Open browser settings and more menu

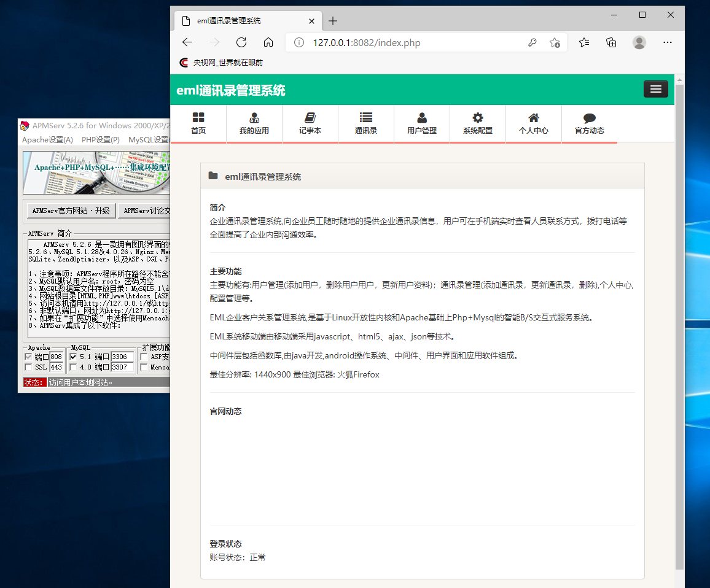pyautogui.click(x=668, y=42)
